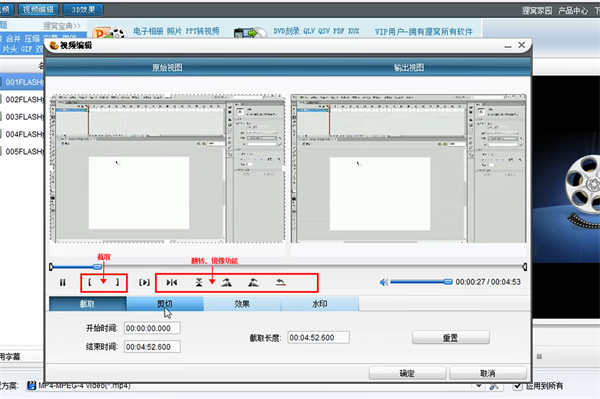
Task: Mute audio using the speaker icon
Action: click(x=383, y=282)
